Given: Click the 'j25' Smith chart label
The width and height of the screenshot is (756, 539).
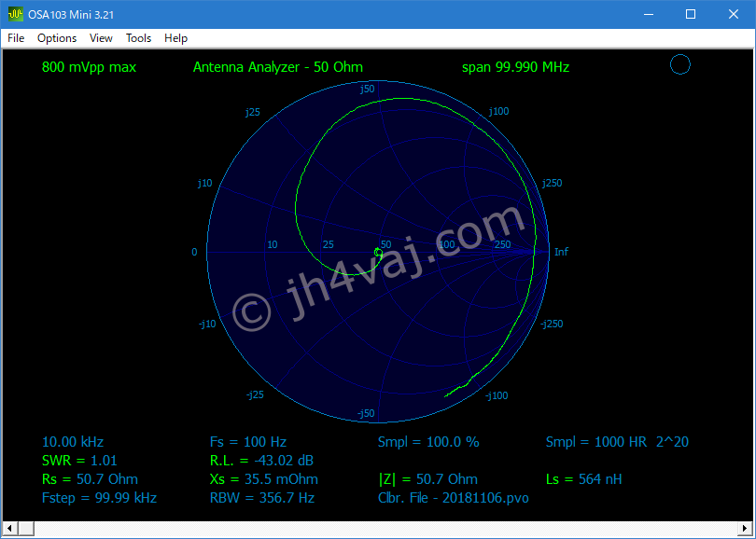Looking at the screenshot, I should pos(253,112).
